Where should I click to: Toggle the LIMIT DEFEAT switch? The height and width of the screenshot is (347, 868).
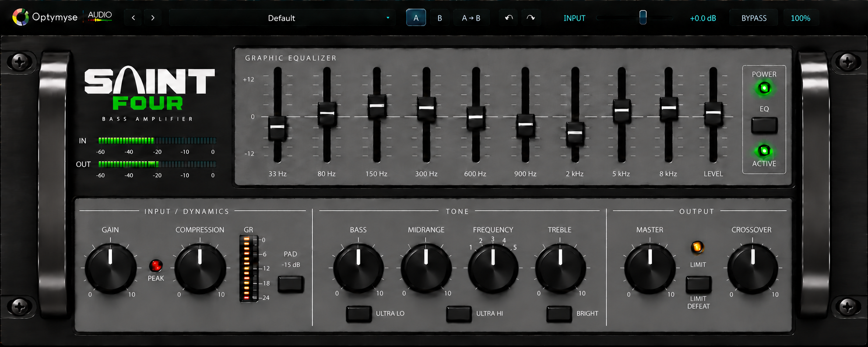tap(698, 284)
